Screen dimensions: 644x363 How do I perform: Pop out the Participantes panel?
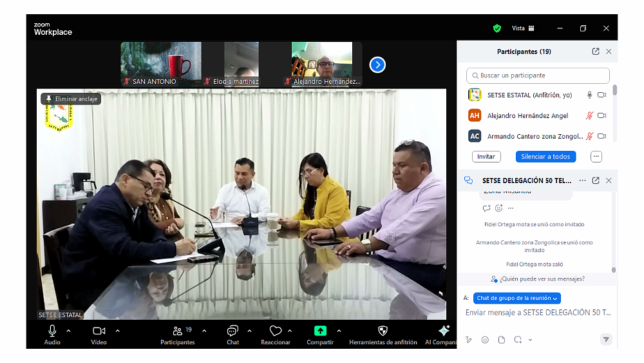pyautogui.click(x=596, y=52)
